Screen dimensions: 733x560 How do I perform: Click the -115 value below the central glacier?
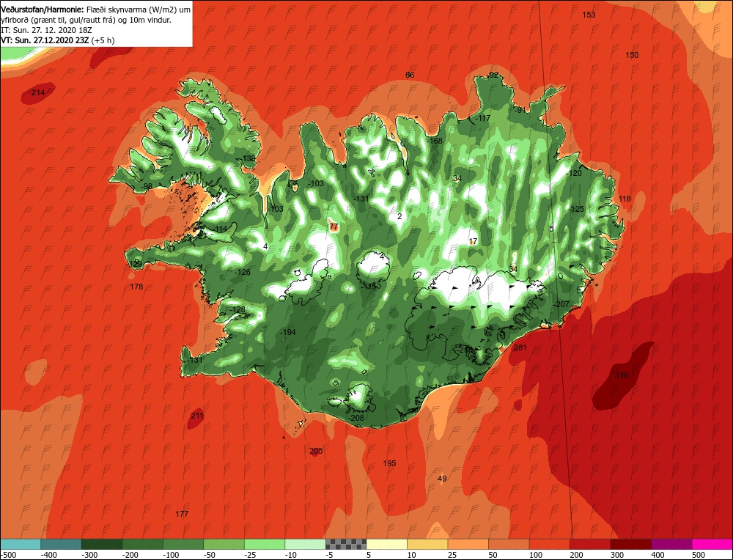[x=369, y=286]
